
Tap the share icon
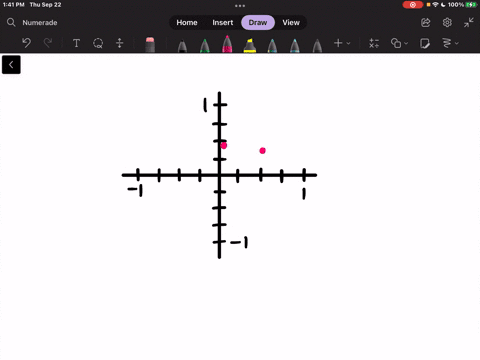(426, 23)
